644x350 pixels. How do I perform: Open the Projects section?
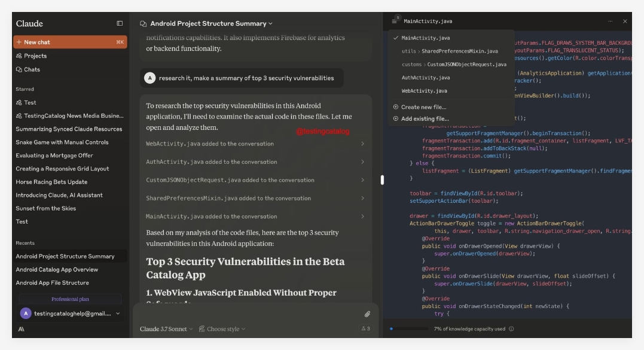pyautogui.click(x=31, y=56)
